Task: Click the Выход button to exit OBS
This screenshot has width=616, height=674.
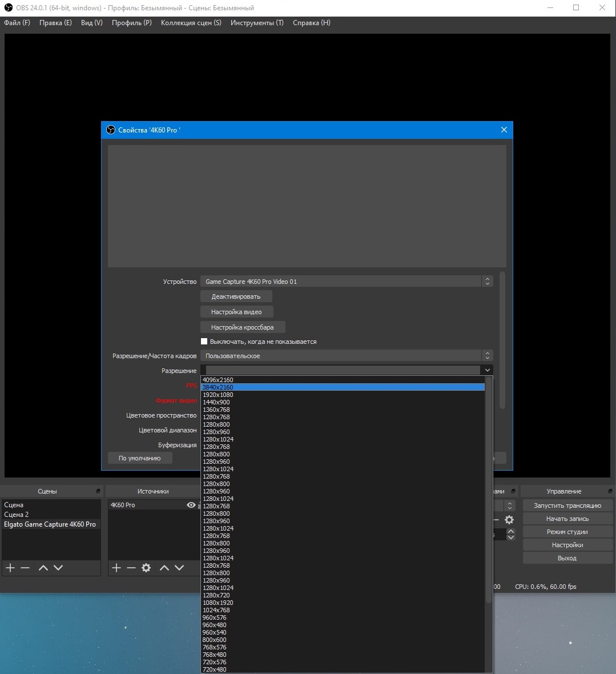Action: (567, 558)
